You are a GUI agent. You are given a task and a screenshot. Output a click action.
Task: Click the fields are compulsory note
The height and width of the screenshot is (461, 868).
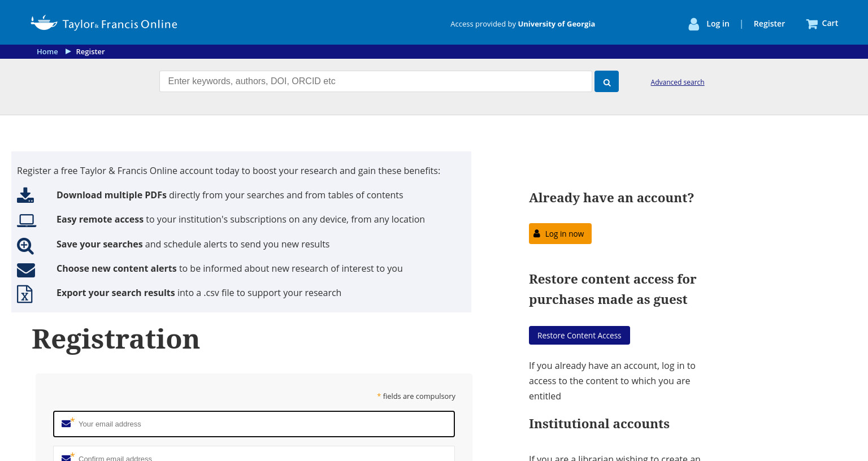pyautogui.click(x=416, y=396)
